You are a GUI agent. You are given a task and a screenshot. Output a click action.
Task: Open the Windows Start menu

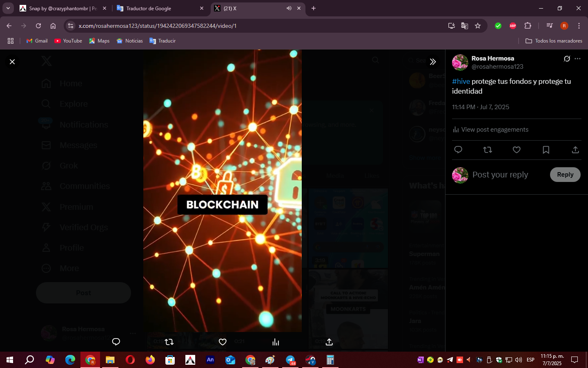click(10, 360)
